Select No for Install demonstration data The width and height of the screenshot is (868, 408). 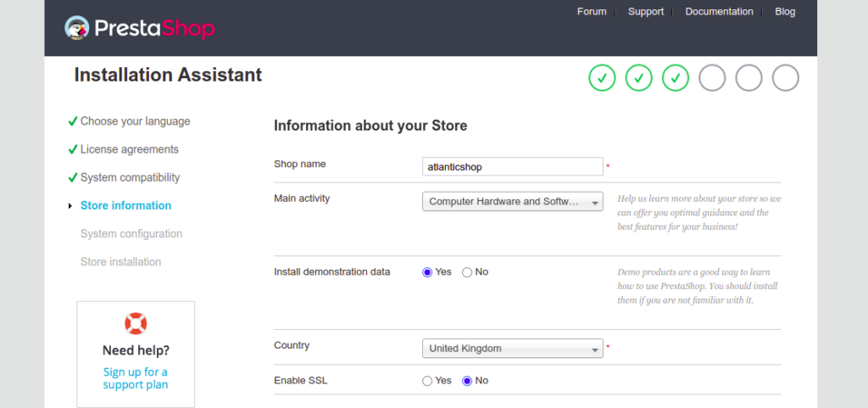tap(467, 272)
